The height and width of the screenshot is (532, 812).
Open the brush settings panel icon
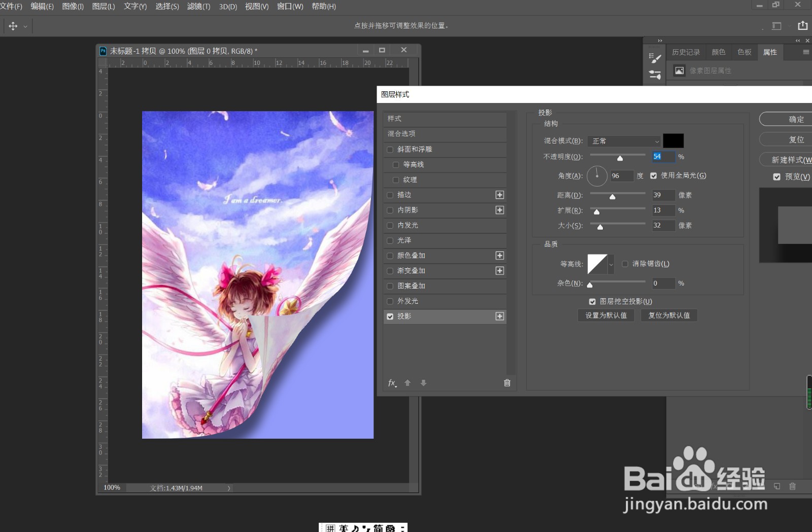click(655, 58)
